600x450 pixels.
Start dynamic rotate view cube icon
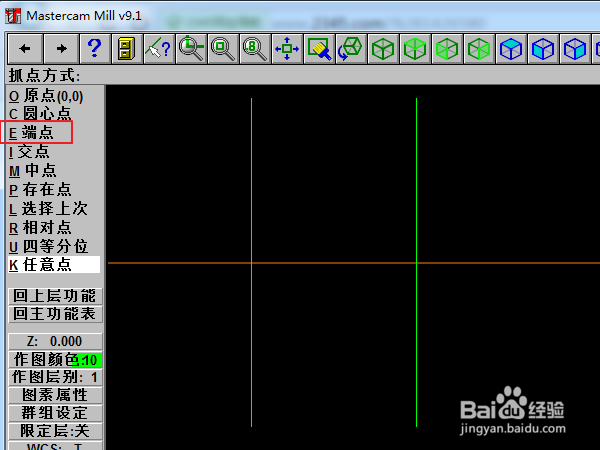click(351, 49)
